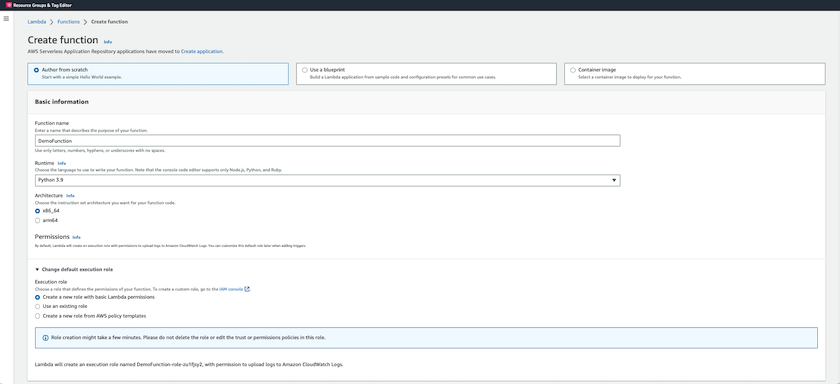The height and width of the screenshot is (384, 840).
Task: Click the Role creation might take minutes message
Action: (188, 338)
